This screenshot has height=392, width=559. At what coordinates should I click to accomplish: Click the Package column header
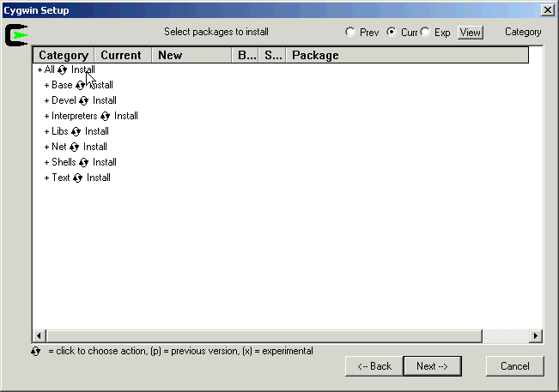(x=407, y=55)
